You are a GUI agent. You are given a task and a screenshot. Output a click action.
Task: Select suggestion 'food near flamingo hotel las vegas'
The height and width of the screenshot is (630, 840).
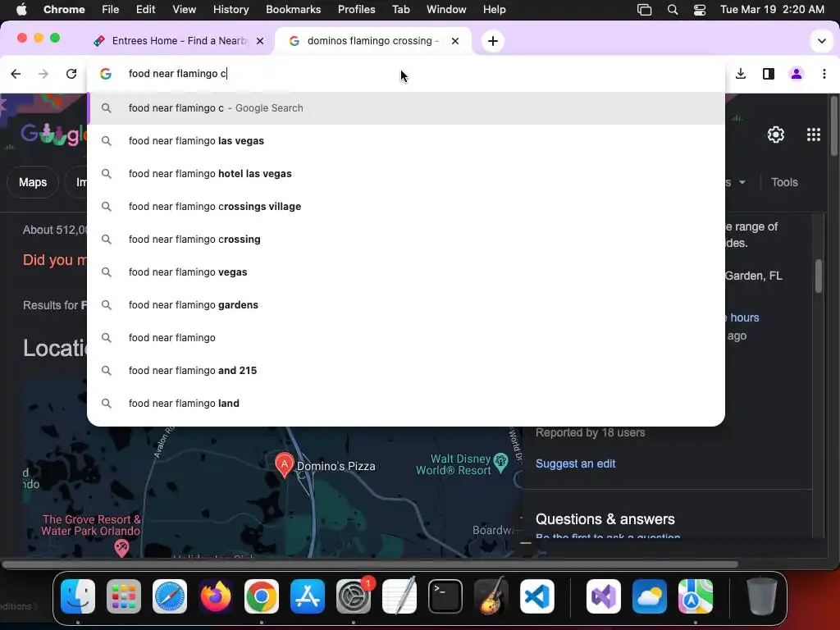point(406,174)
